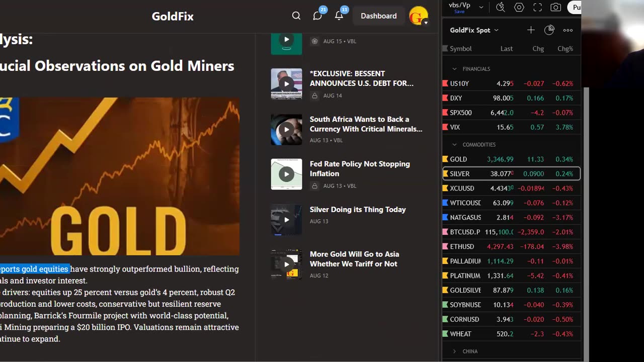Open the chat messages icon
644x362 pixels.
pyautogui.click(x=317, y=16)
